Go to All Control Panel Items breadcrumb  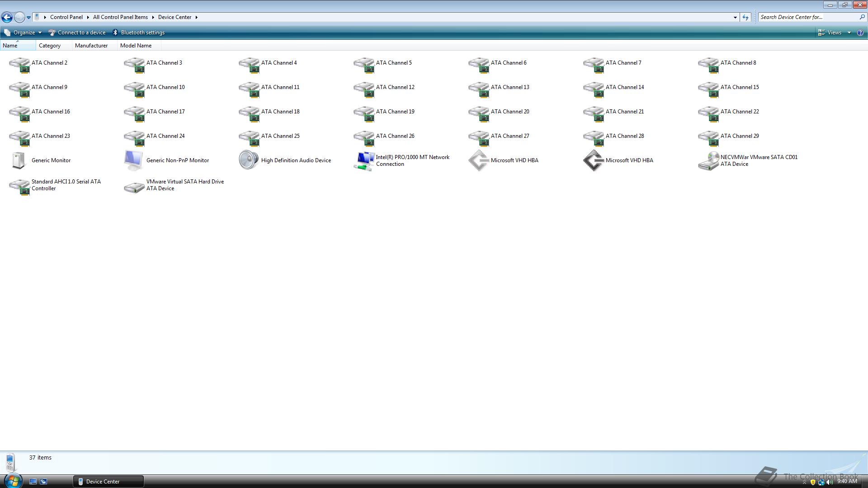(x=120, y=17)
